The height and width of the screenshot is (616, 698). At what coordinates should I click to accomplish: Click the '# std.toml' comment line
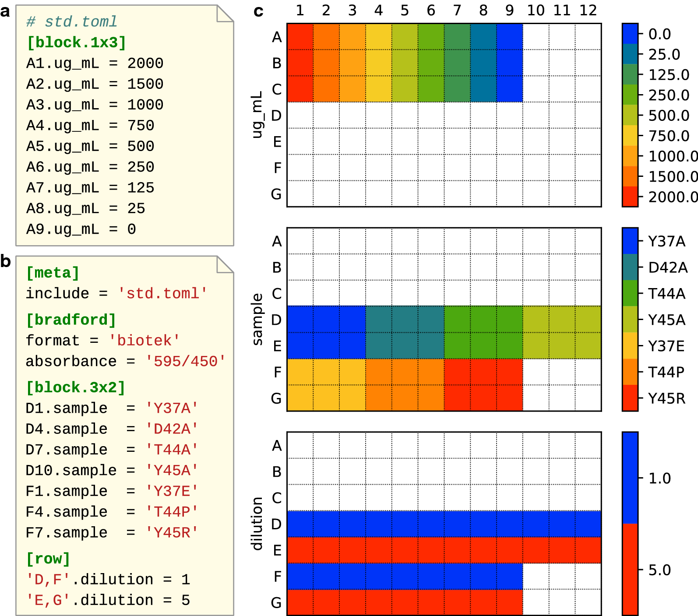[x=72, y=21]
